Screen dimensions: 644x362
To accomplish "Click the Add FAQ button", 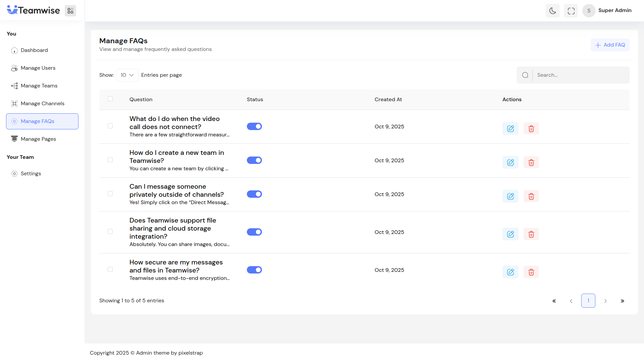I will [x=610, y=45].
